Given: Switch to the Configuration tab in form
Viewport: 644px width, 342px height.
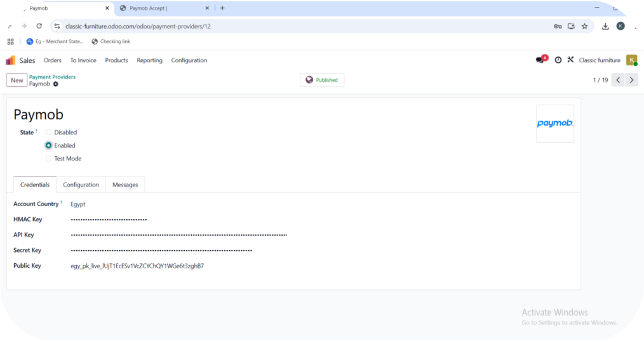Looking at the screenshot, I should 81,185.
